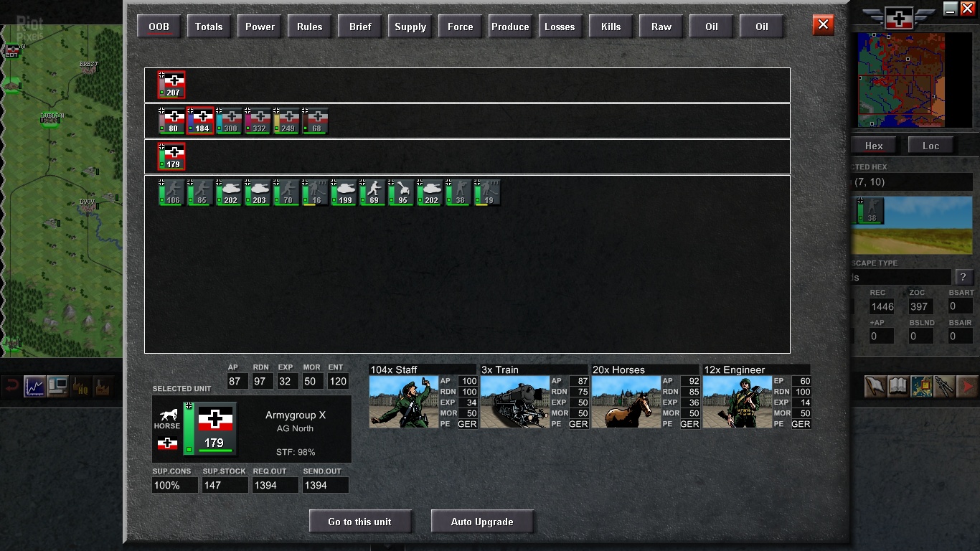Click the red end-turn arrow icon
Image resolution: width=980 pixels, height=551 pixels.
967,387
